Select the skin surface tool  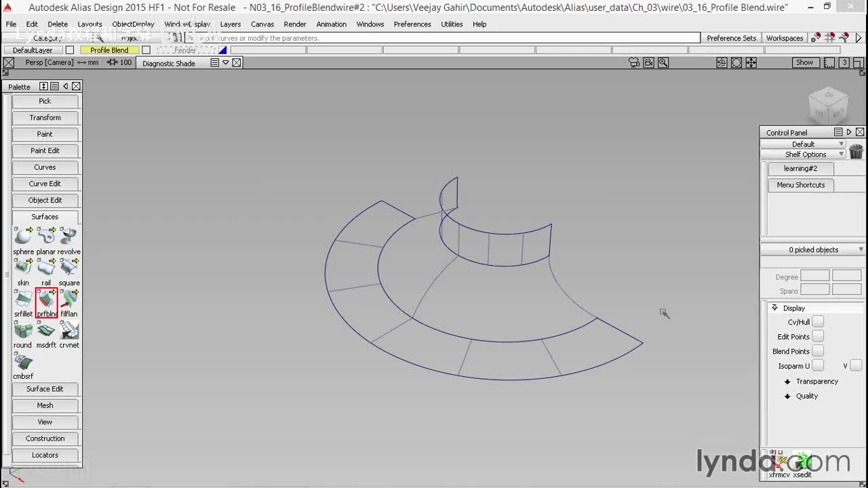click(23, 268)
